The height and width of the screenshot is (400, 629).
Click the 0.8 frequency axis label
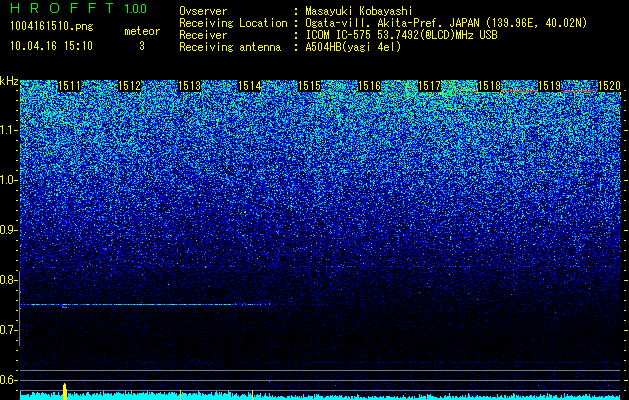click(8, 280)
